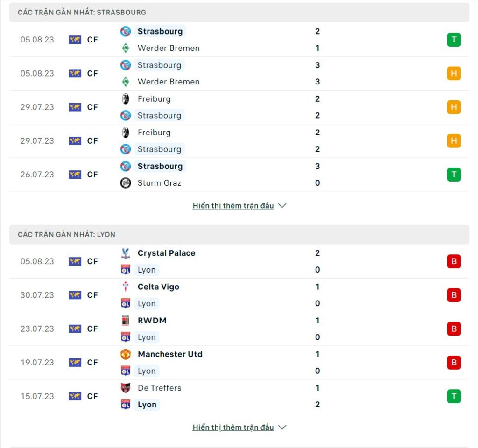Expand more Strasbourg matches with the chevron
The width and height of the screenshot is (478, 448).
pos(282,206)
